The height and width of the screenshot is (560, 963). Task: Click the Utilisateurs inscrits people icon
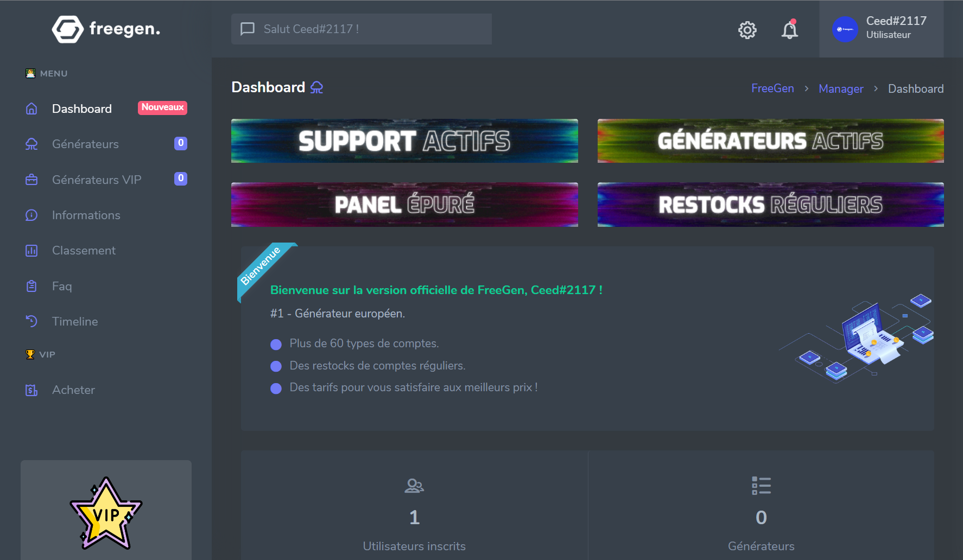tap(414, 486)
